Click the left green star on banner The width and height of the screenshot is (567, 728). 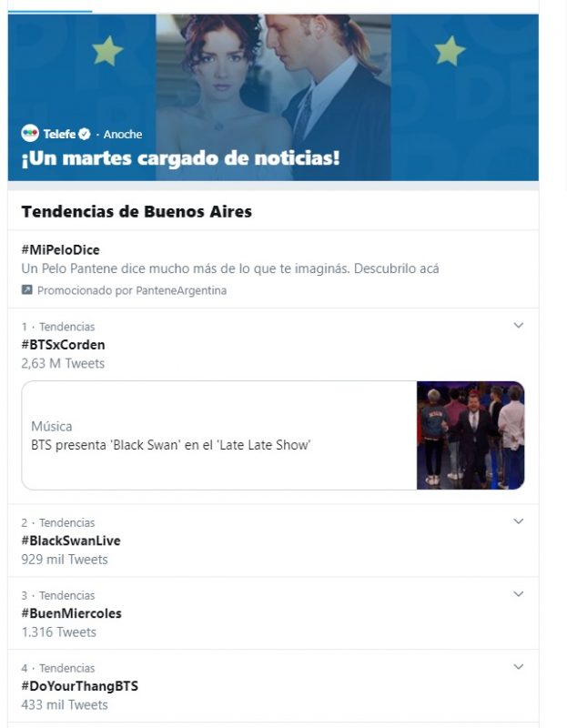point(107,50)
